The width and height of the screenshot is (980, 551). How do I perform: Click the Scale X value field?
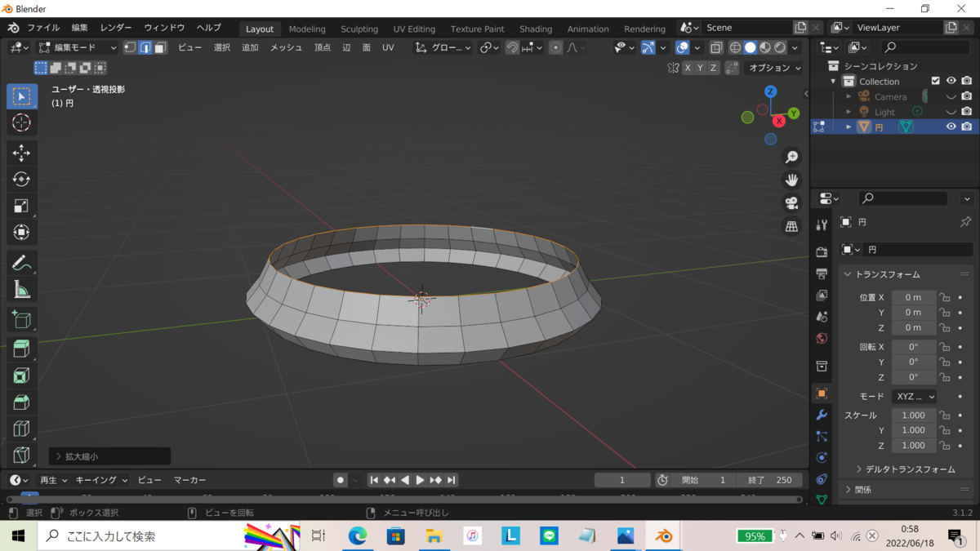coord(913,415)
